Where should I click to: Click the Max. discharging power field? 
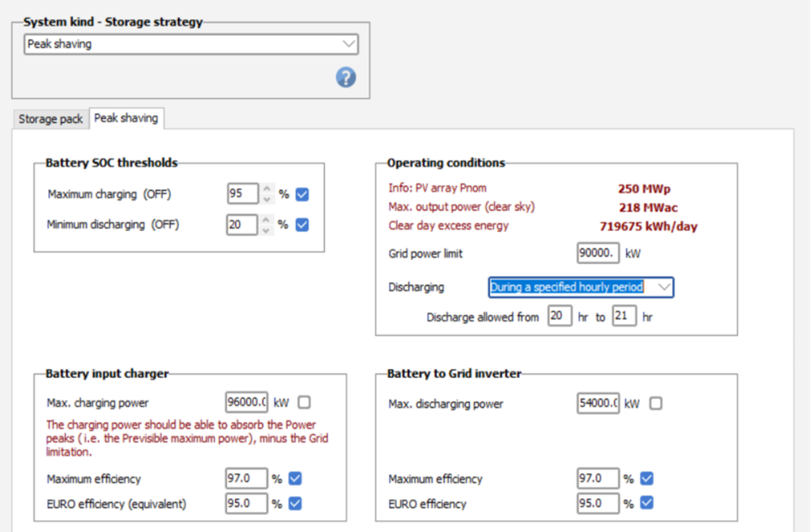598,403
